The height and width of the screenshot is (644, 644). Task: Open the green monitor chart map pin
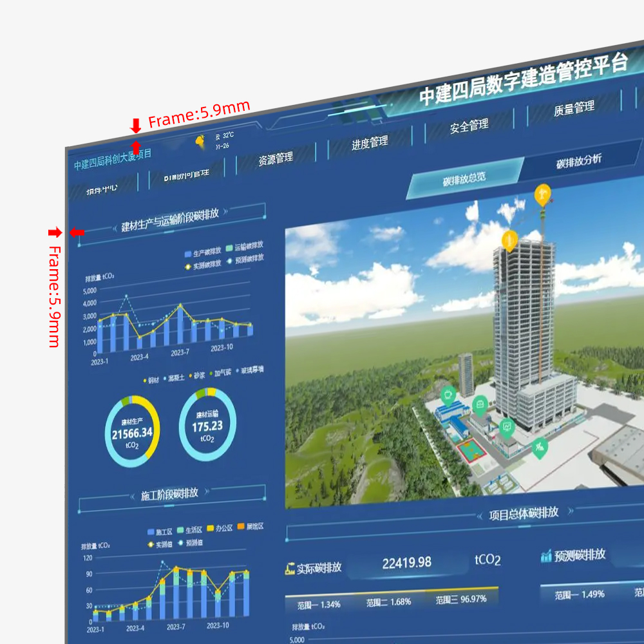(x=507, y=426)
